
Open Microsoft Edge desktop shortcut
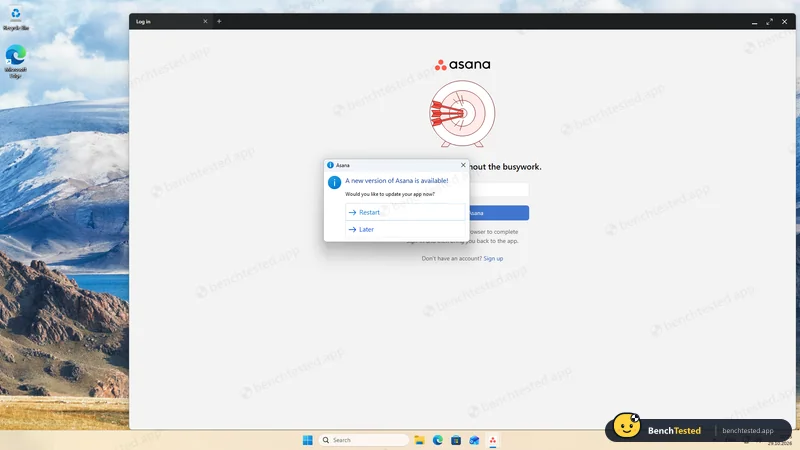point(16,61)
